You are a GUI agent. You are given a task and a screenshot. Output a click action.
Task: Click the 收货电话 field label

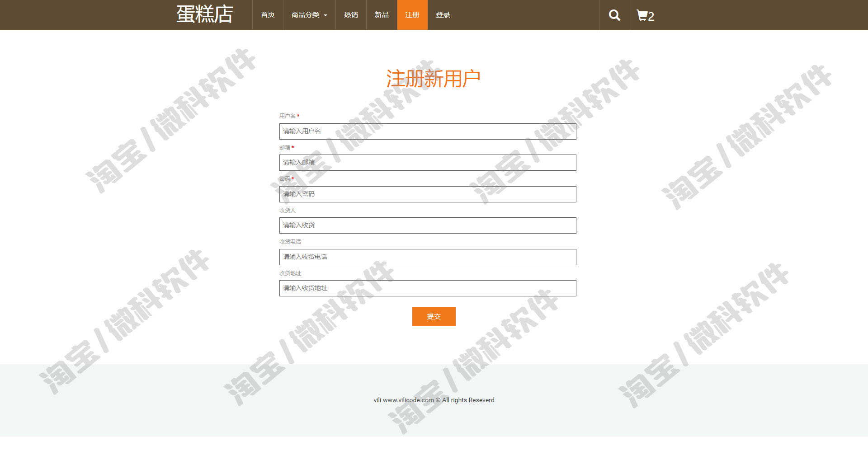tap(290, 242)
